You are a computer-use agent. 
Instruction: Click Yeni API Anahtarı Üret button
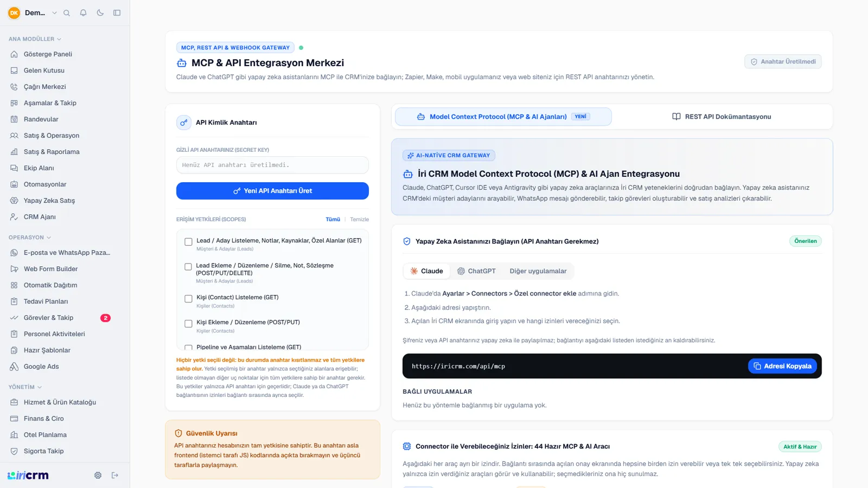pos(272,191)
